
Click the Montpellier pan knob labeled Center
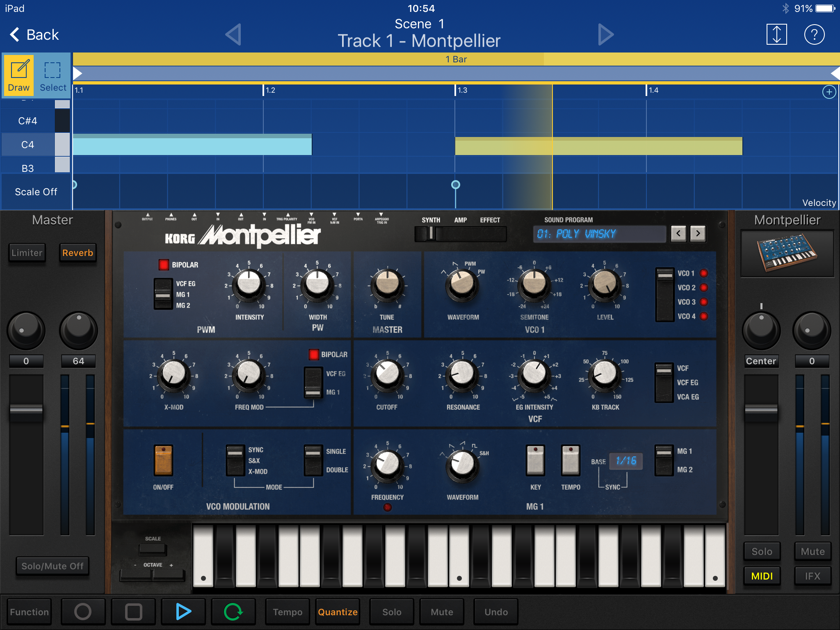pyautogui.click(x=761, y=330)
